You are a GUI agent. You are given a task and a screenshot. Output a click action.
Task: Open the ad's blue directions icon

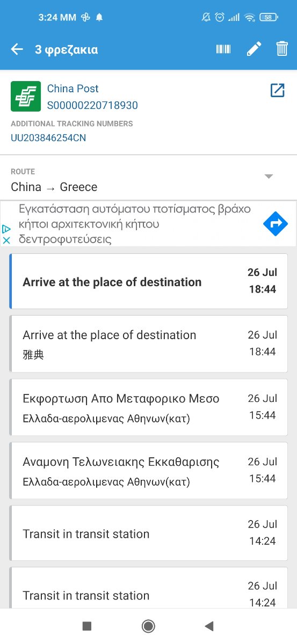pyautogui.click(x=276, y=224)
